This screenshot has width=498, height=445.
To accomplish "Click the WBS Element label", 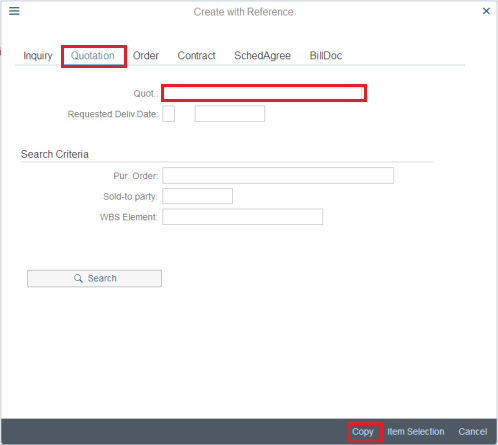I will (129, 217).
